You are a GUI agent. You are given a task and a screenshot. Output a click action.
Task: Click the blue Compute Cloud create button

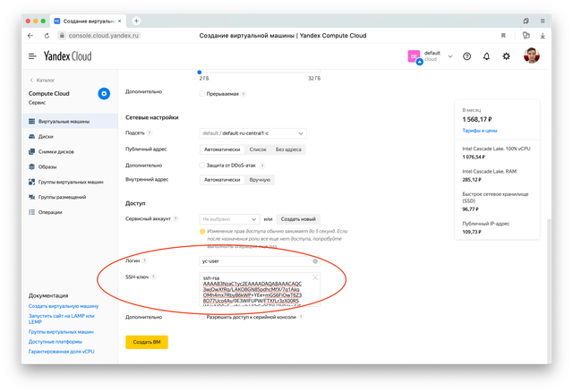(x=104, y=92)
